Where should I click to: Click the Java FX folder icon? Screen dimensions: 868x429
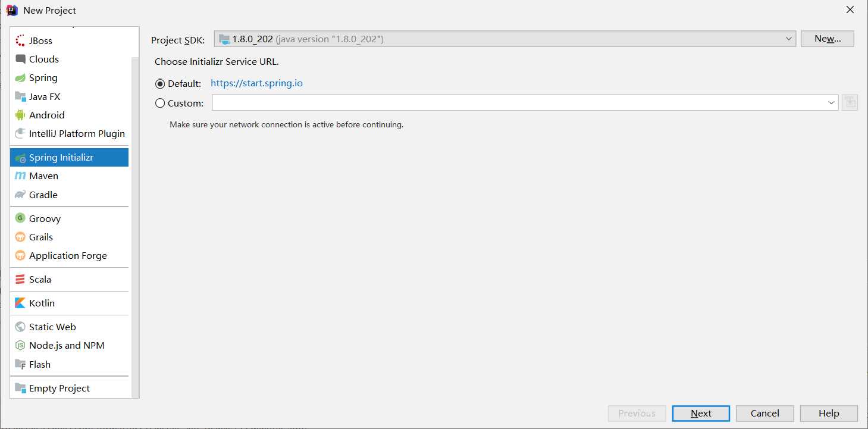tap(20, 96)
